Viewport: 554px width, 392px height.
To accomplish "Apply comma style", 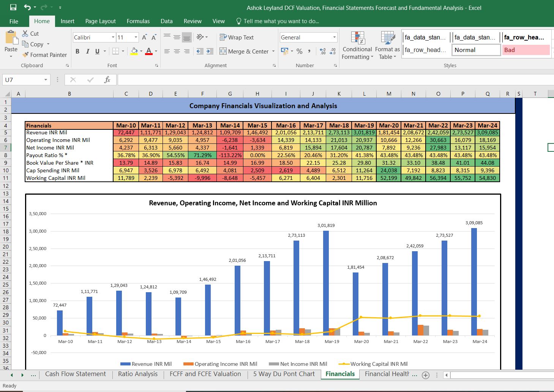I will pyautogui.click(x=309, y=51).
